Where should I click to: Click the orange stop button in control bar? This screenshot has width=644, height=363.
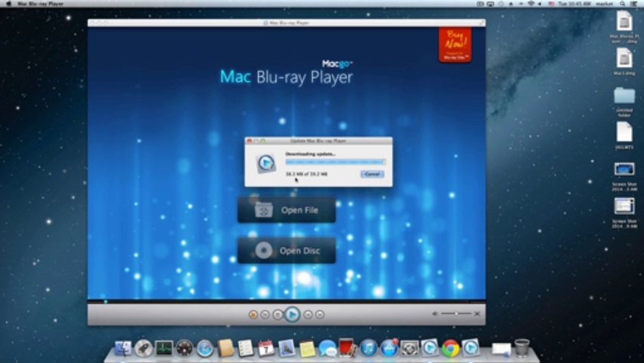tap(253, 315)
